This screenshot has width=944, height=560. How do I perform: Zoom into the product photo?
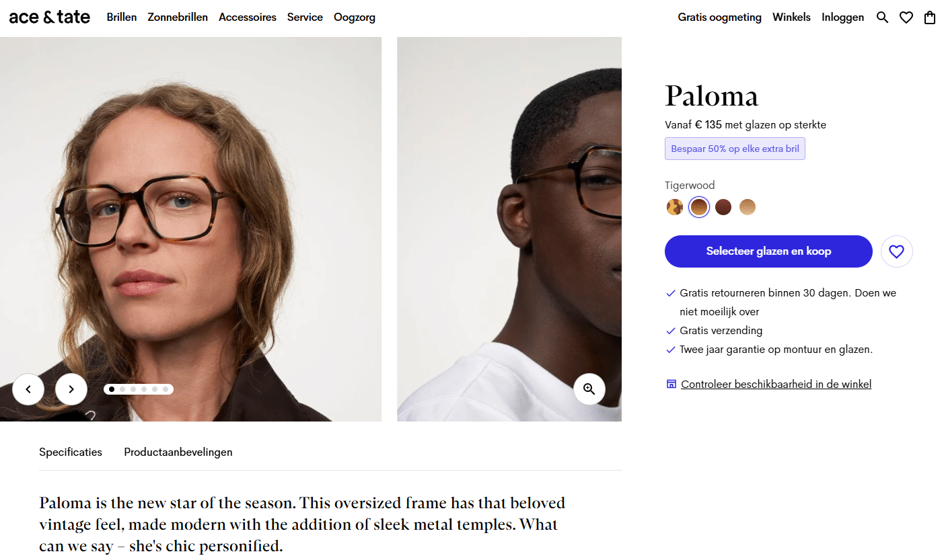click(x=589, y=389)
